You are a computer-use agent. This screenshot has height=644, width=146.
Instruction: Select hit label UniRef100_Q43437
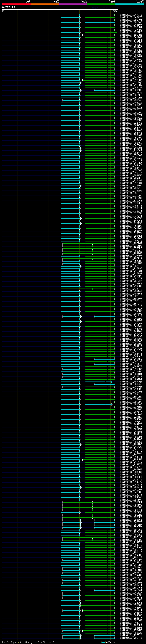131,87
